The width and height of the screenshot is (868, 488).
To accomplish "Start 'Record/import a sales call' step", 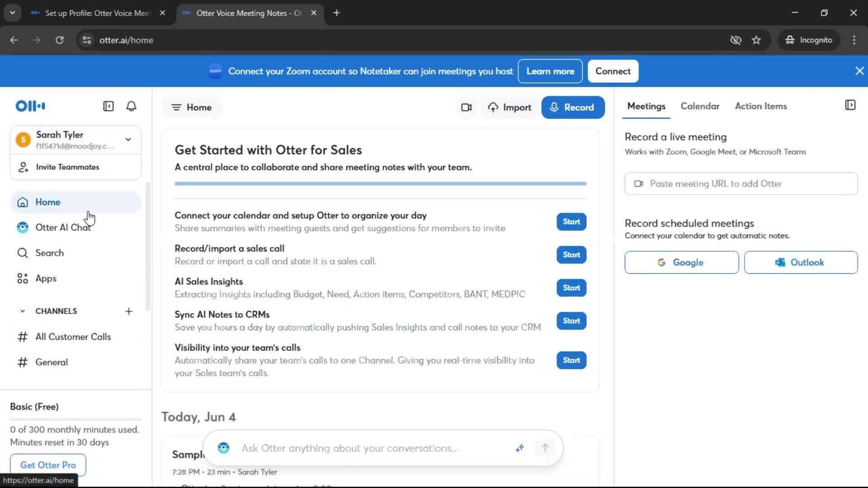I will click(571, 255).
